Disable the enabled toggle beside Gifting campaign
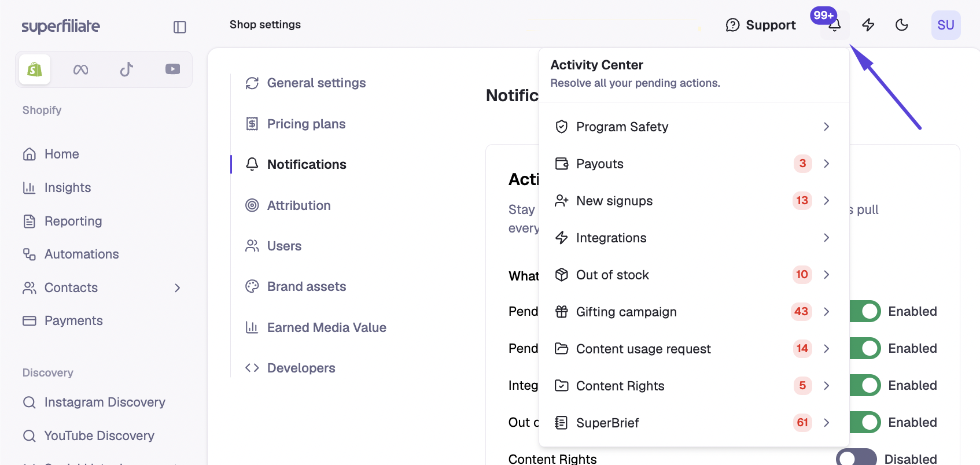Viewport: 980px width, 465px height. [x=865, y=311]
